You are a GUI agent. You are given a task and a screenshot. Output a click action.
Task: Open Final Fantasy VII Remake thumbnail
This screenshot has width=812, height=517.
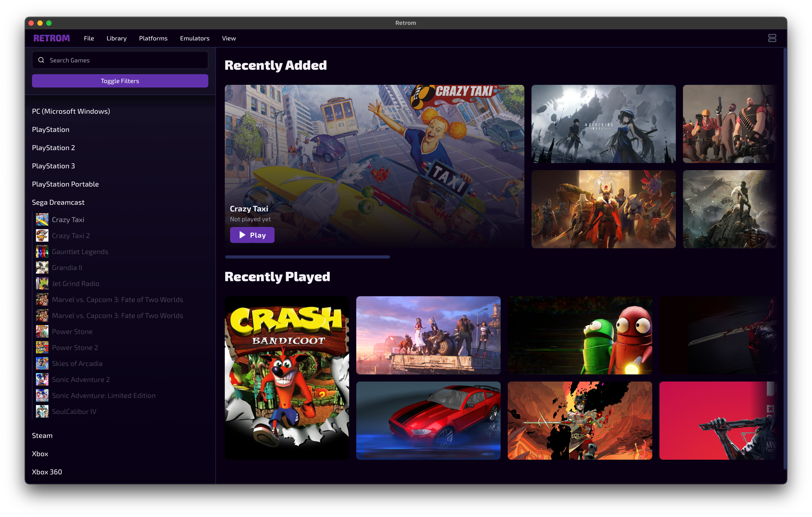coord(428,335)
